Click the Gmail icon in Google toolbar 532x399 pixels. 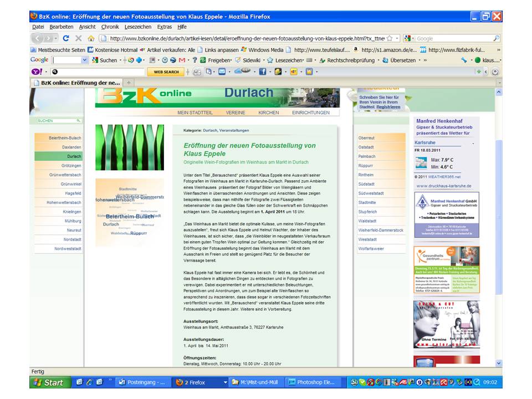[182, 60]
